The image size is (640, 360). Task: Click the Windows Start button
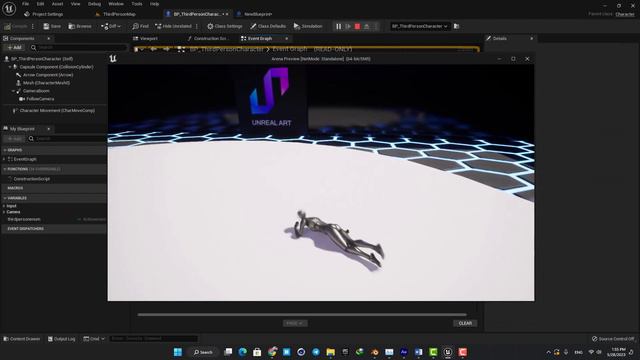point(178,352)
